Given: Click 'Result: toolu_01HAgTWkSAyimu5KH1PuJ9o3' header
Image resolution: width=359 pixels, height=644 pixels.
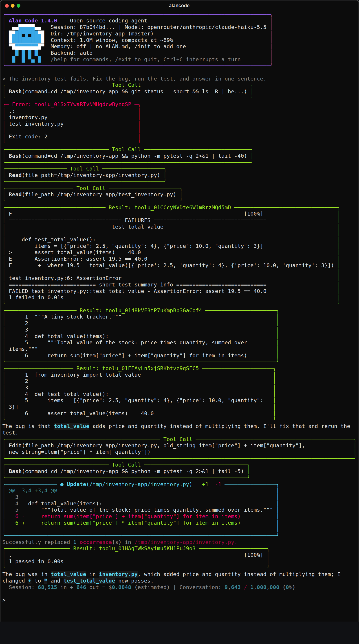Looking at the screenshot, I should [134, 548].
